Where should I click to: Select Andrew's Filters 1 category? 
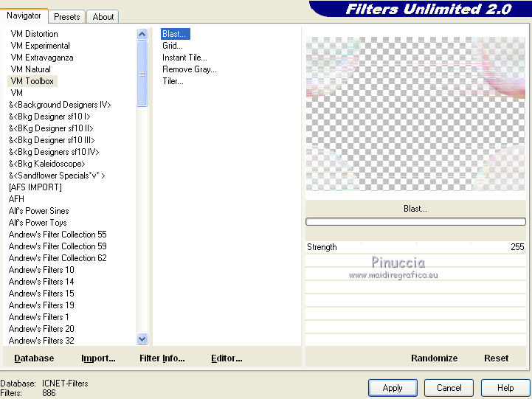[38, 317]
